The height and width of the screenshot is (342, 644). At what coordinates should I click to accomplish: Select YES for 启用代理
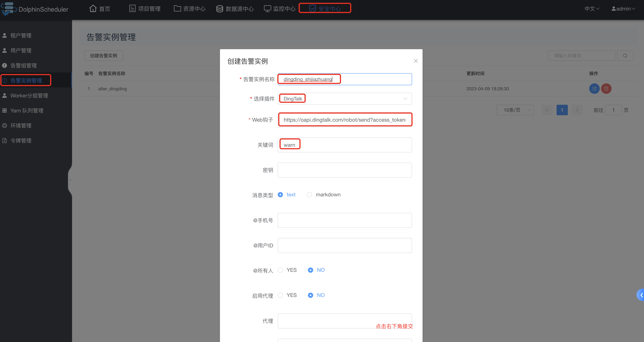(281, 295)
